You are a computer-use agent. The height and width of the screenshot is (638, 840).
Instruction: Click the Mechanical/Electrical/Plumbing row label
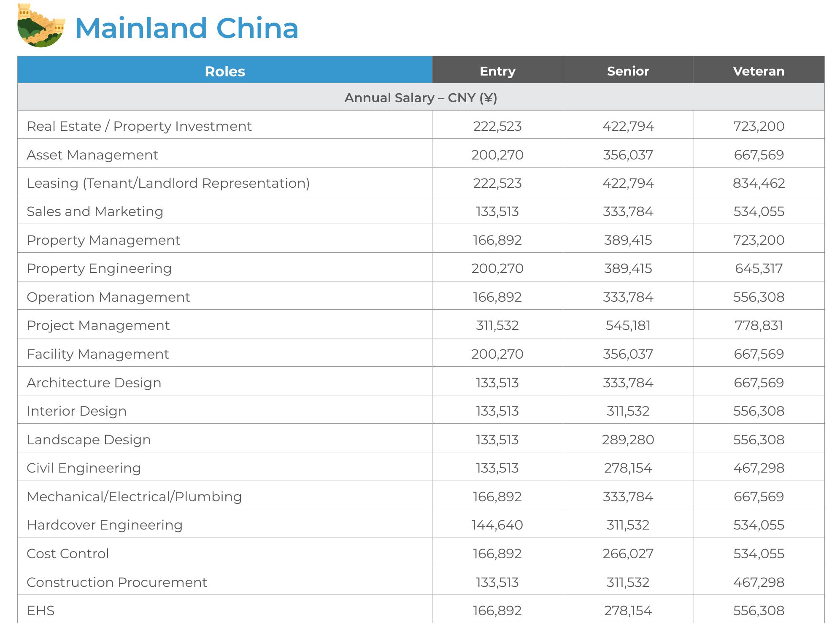134,497
